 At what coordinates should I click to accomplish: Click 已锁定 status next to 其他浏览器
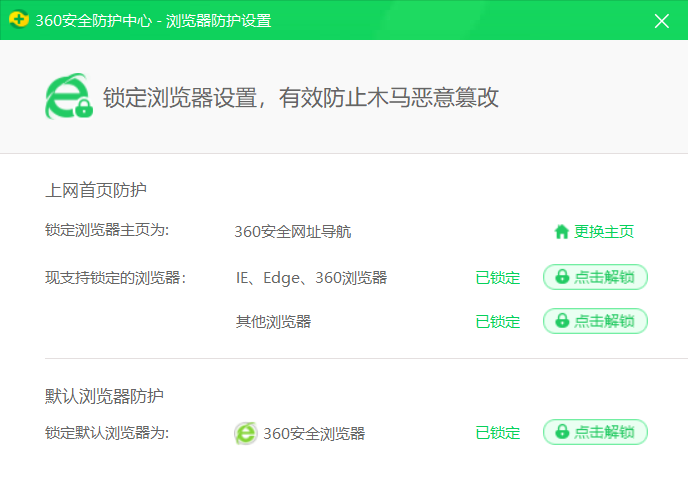pos(498,322)
